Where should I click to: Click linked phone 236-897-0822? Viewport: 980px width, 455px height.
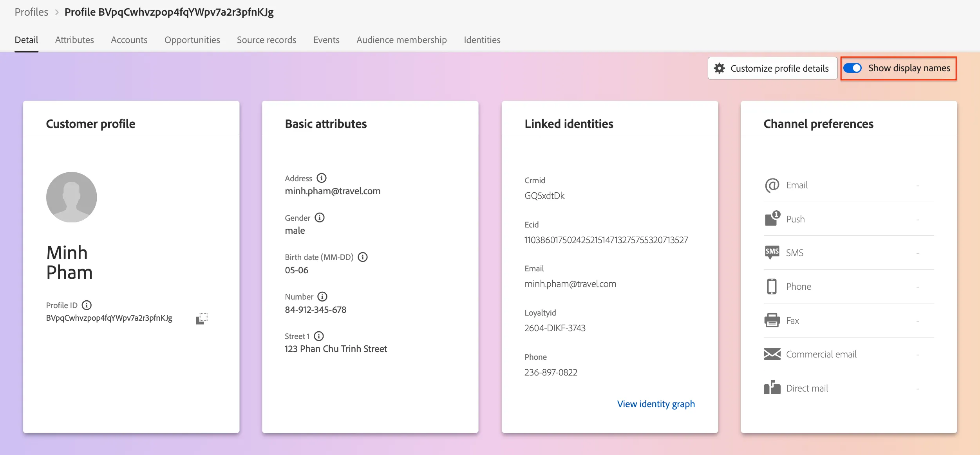[x=551, y=372]
